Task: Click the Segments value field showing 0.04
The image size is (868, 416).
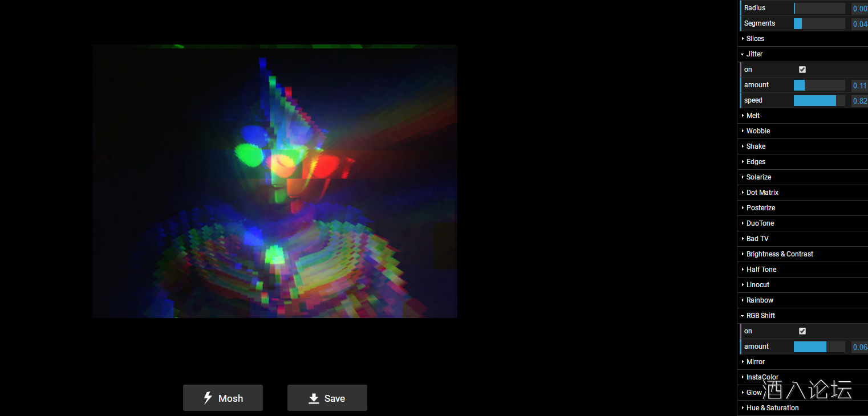Action: tap(860, 24)
